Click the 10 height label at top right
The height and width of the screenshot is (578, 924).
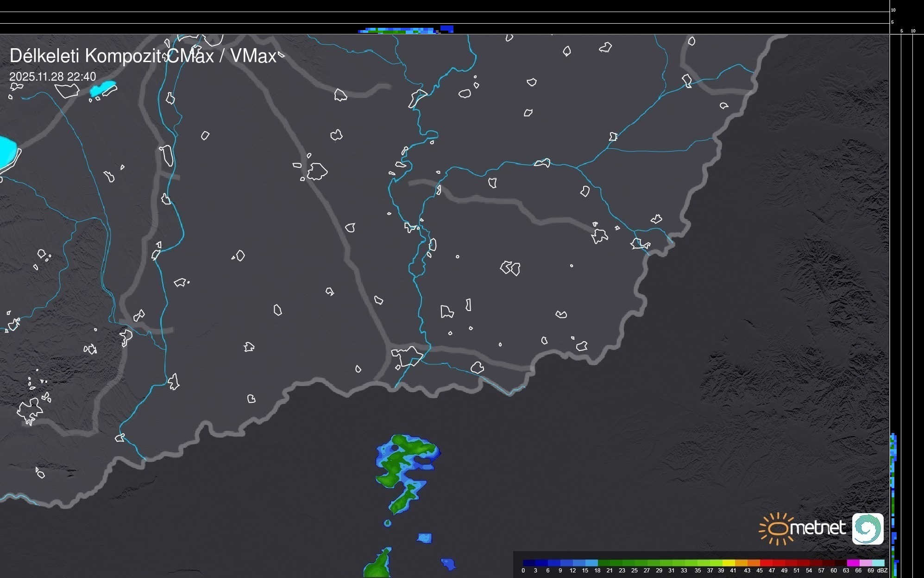[893, 10]
